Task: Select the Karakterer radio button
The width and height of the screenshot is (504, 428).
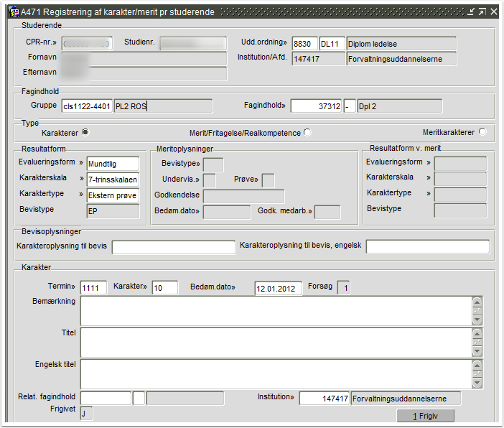Action: coord(85,132)
